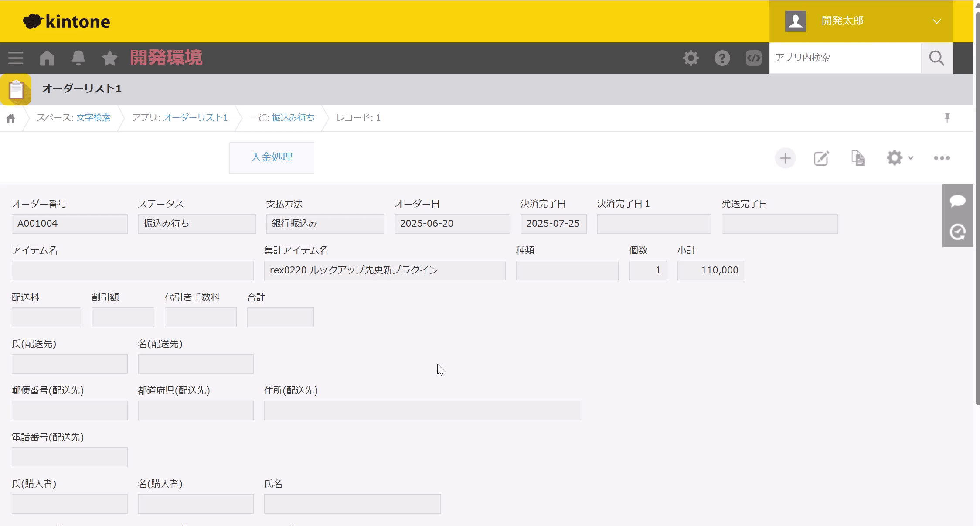
Task: Duplicate record using the copy icon
Action: click(858, 158)
